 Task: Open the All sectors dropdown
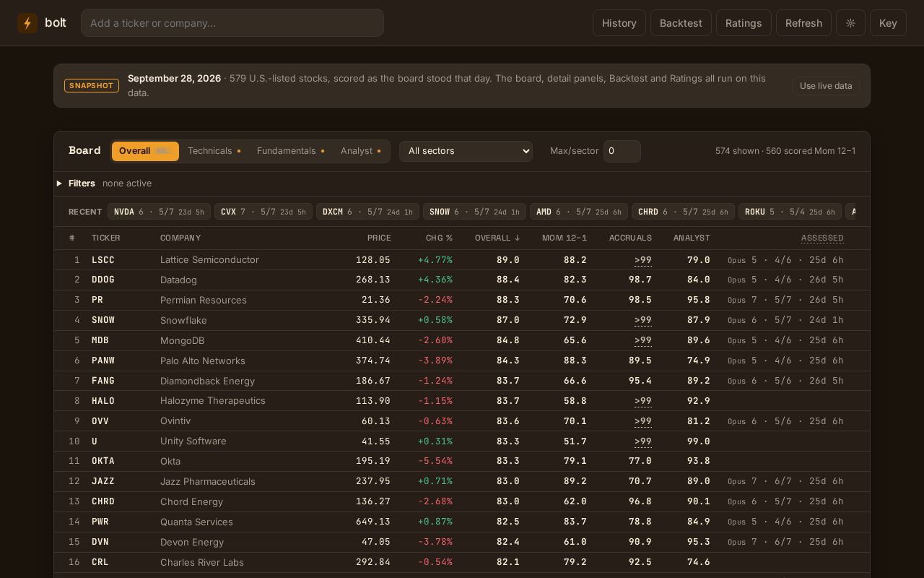click(x=466, y=151)
